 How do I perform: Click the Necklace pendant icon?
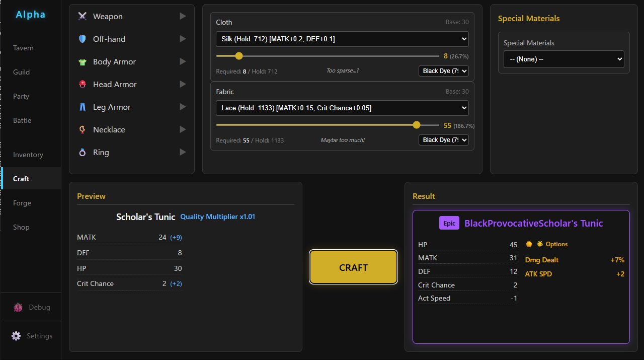[x=83, y=130]
